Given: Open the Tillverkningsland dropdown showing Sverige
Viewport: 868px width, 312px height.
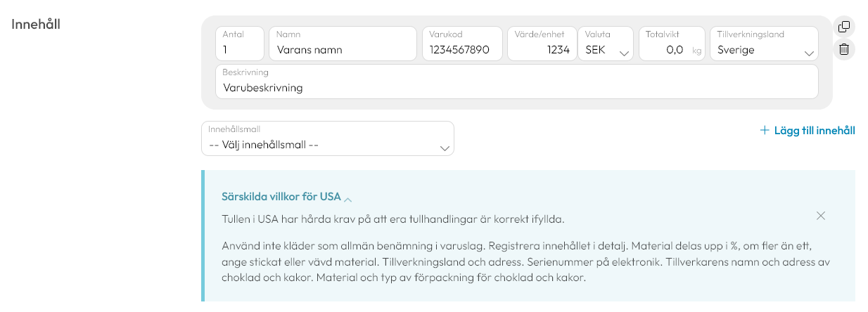Looking at the screenshot, I should 763,44.
